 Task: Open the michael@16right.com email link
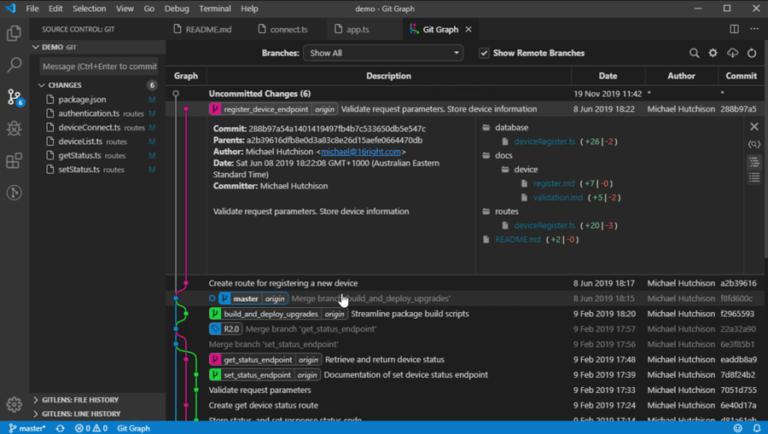[361, 152]
